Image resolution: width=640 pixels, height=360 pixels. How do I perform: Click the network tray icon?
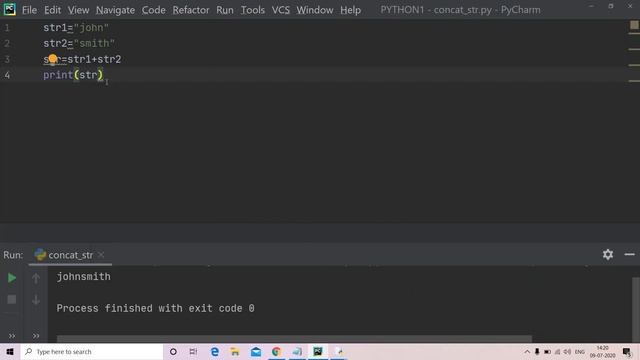coord(557,351)
